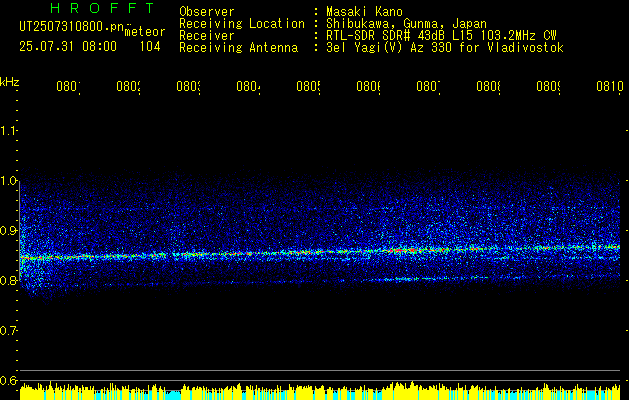Click the Receiving Antenna label
The height and width of the screenshot is (400, 629).
pyautogui.click(x=239, y=48)
